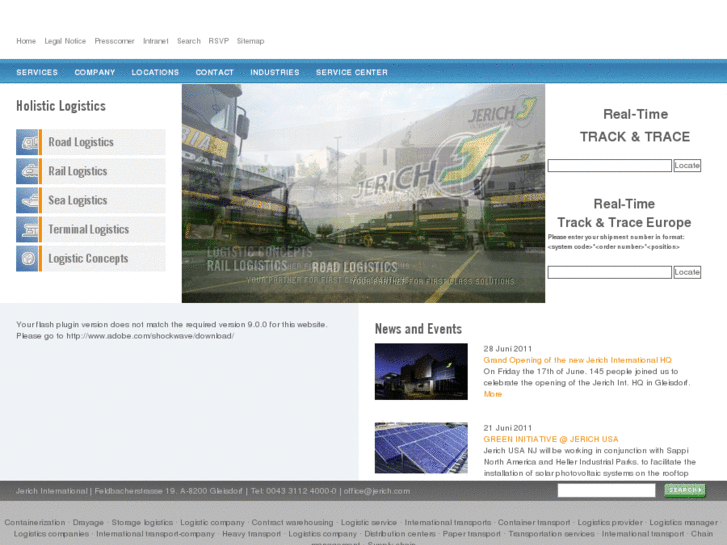Focus the Track & Trace Europe input field
The image size is (727, 545).
pyautogui.click(x=609, y=272)
